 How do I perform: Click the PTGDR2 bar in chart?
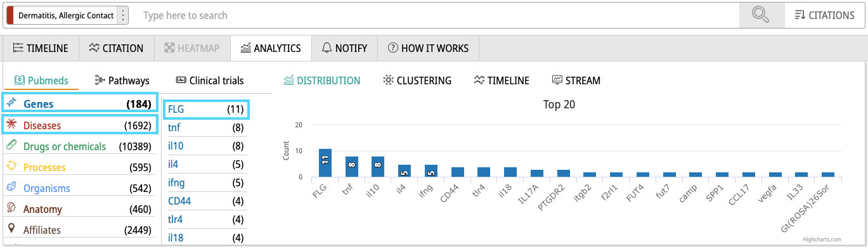pos(564,174)
